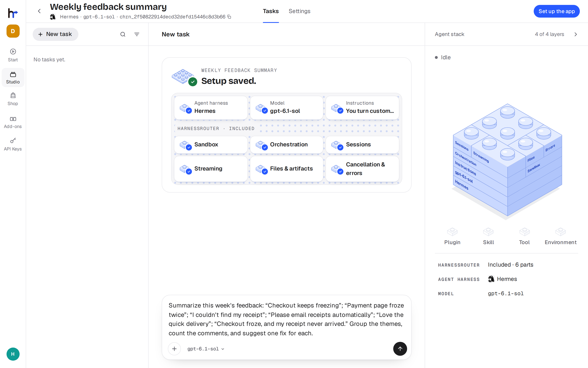Open the Agent harness Hermes card
This screenshot has height=368, width=588.
tap(211, 107)
